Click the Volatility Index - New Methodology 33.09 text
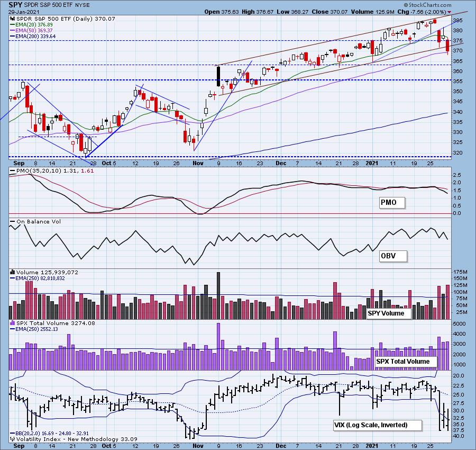This screenshot has height=450, width=476. coord(77,439)
